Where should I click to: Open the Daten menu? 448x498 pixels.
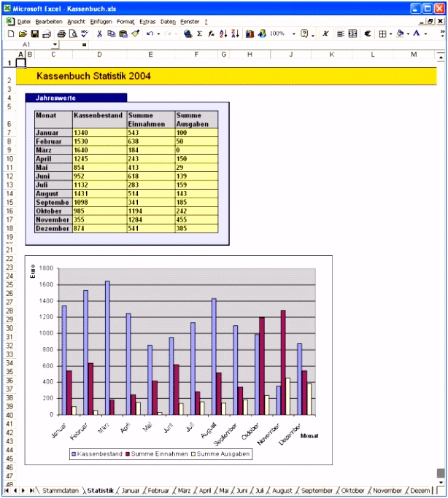(168, 22)
